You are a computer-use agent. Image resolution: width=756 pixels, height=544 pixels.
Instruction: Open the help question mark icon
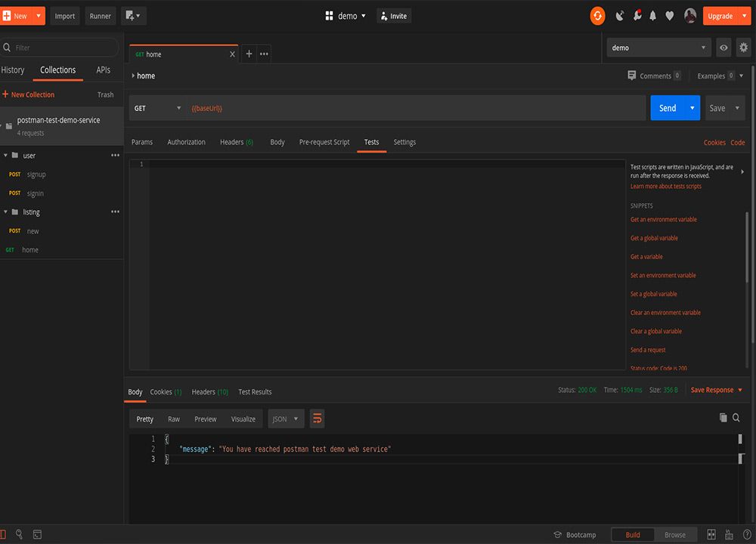coord(747,534)
